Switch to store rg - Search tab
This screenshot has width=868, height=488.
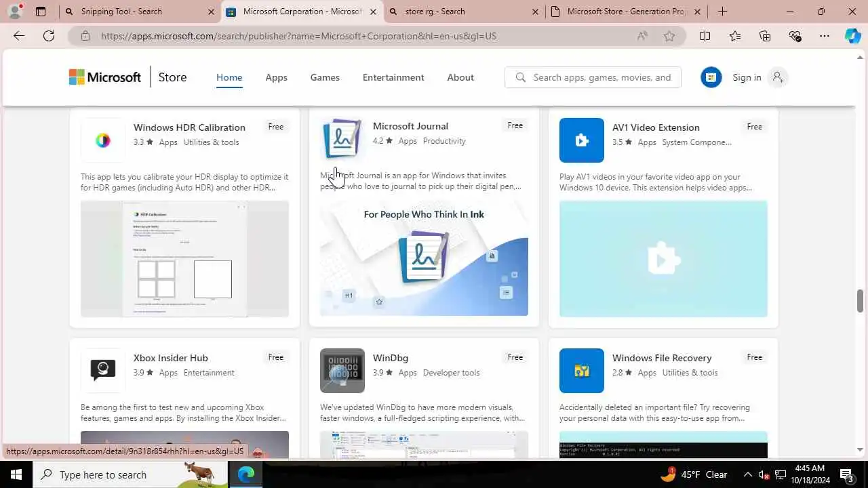coord(465,12)
